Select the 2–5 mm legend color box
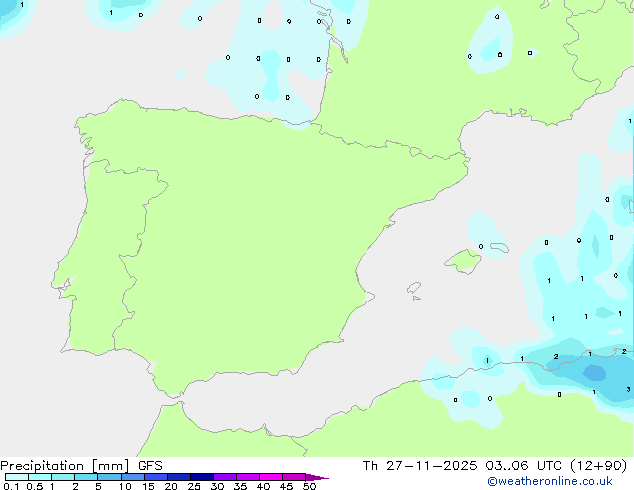Viewport: 634px width, 490px height. click(86, 477)
